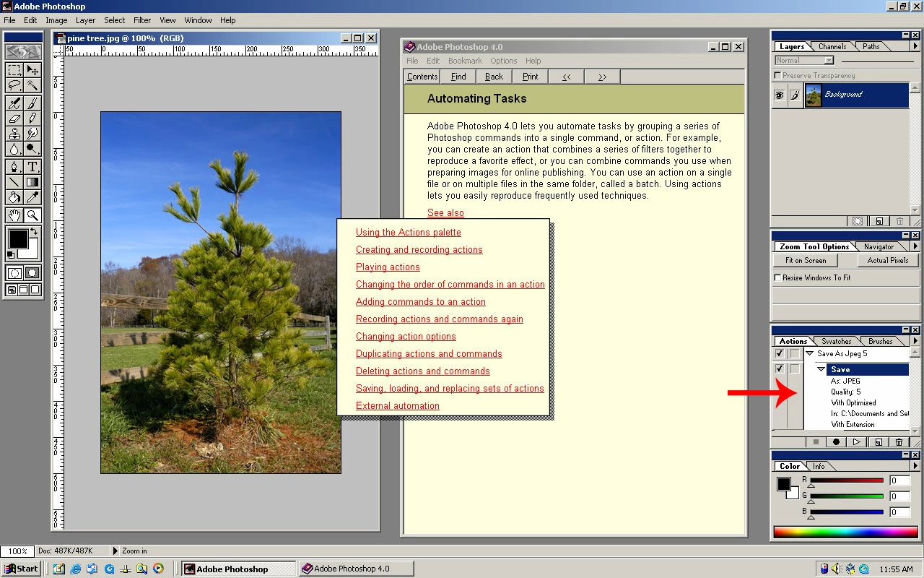This screenshot has width=924, height=578.
Task: Select the Type tool
Action: [x=32, y=167]
